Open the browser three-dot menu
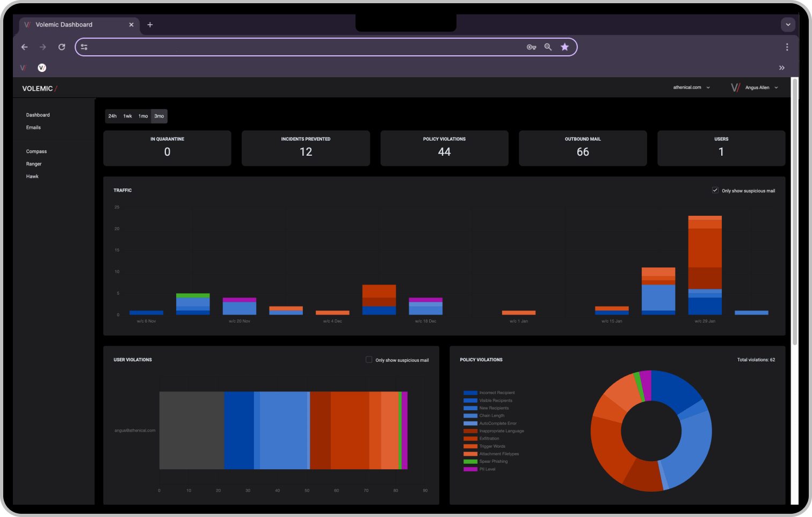Viewport: 812px width, 517px height. 787,47
